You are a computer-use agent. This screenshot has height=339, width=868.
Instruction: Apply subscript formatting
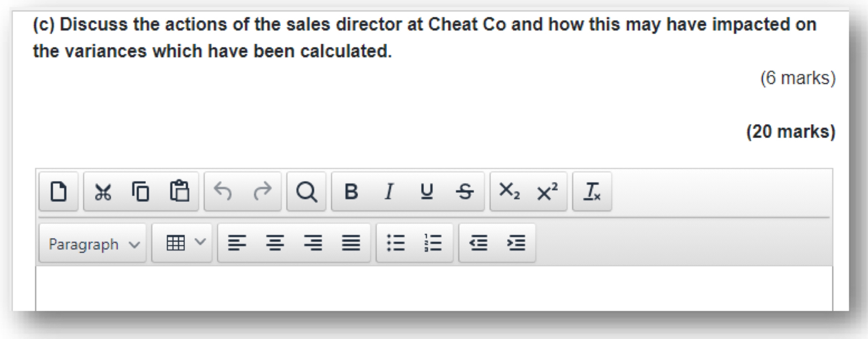pos(509,191)
